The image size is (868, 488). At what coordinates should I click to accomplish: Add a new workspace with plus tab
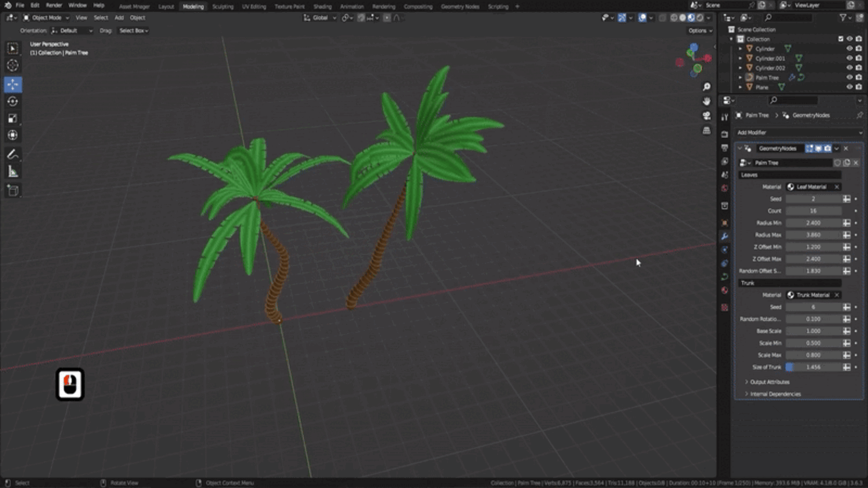pos(517,6)
